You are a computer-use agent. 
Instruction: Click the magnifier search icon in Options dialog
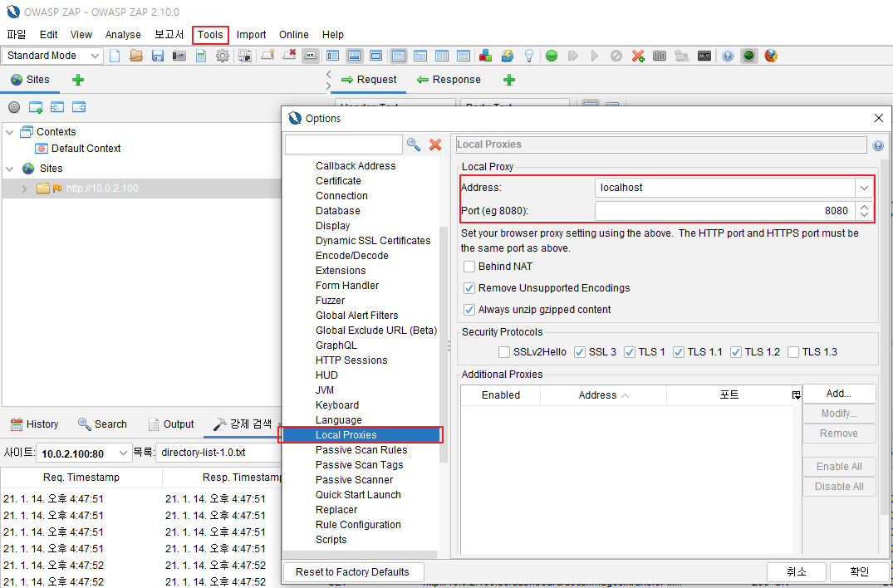click(x=414, y=145)
